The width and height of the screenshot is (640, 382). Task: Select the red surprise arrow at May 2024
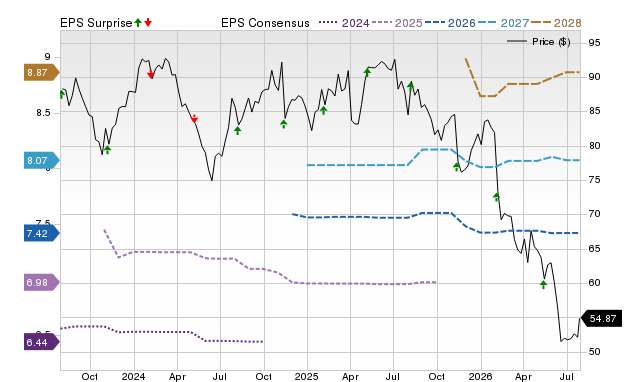194,119
